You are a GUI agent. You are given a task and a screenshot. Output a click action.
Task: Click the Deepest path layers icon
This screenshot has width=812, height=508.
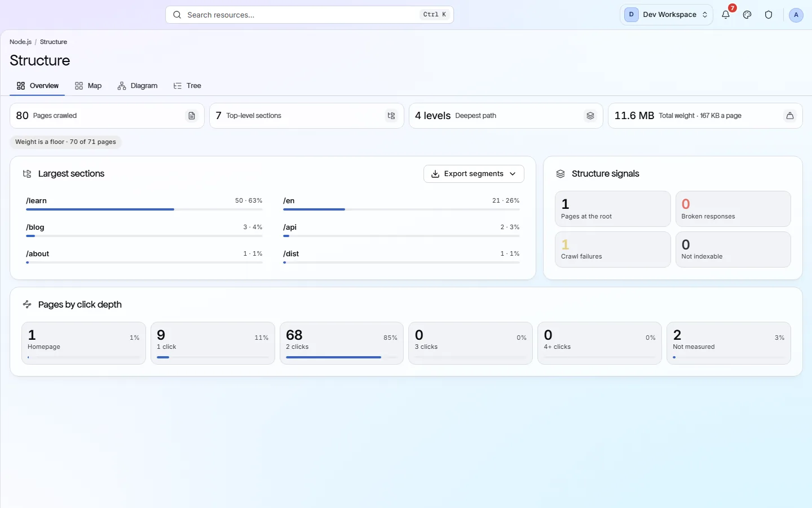pos(590,116)
